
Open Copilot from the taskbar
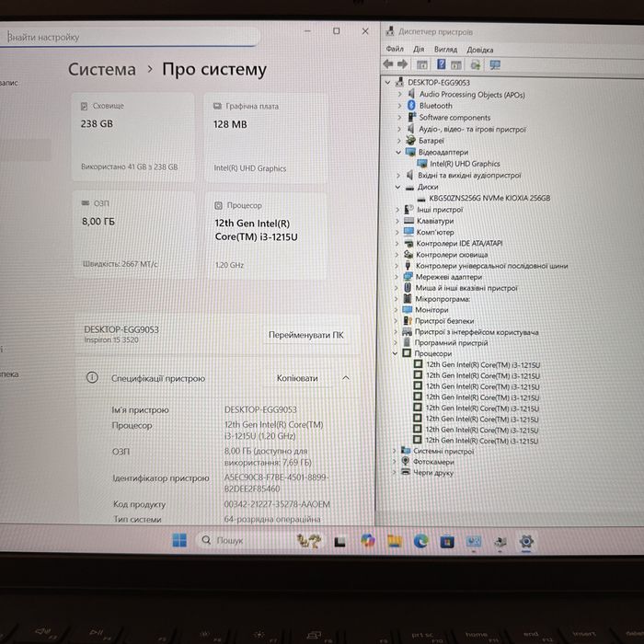point(368,541)
